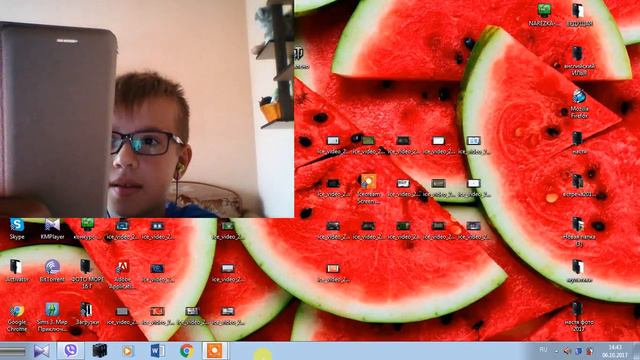
Task: Click the Google Chrome desktop shortcut
Action: pos(17,318)
